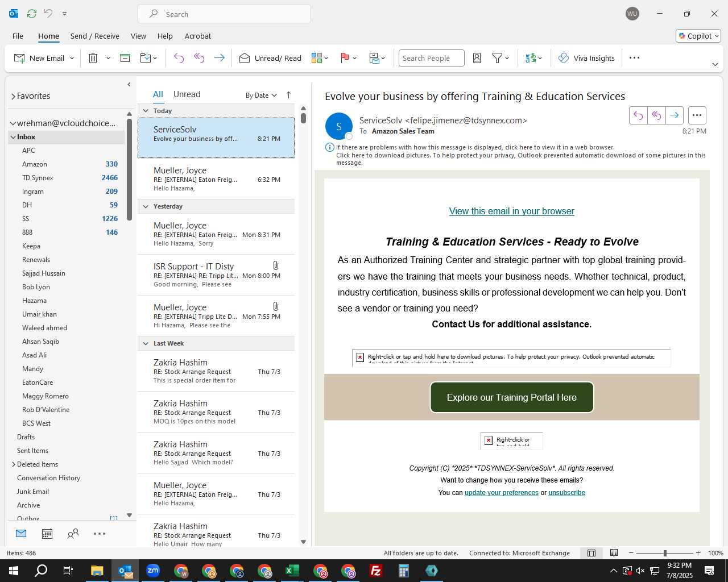Open the File menu
728x582 pixels.
click(18, 36)
